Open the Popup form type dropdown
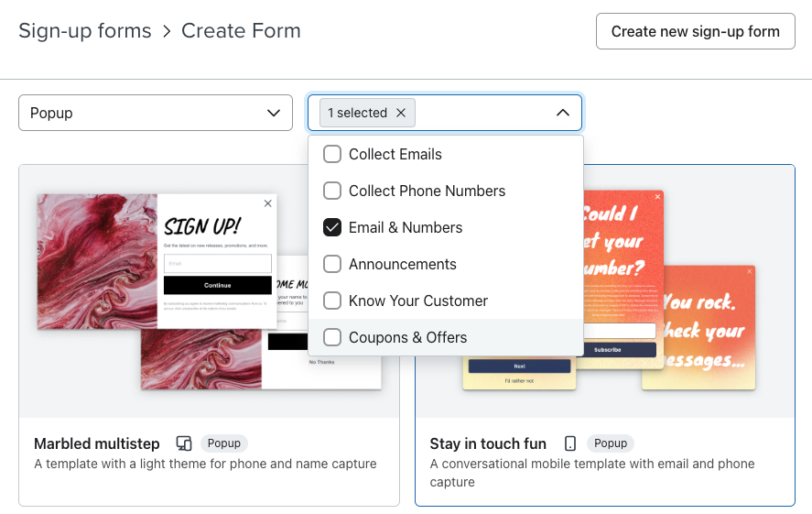812x514 pixels. click(155, 113)
